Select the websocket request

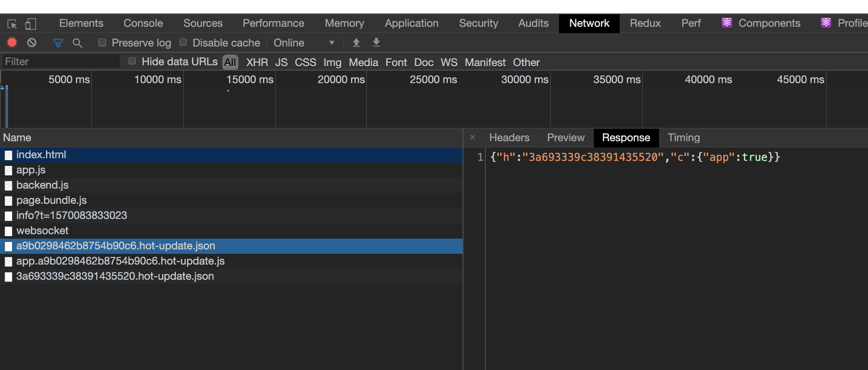[x=231, y=231]
